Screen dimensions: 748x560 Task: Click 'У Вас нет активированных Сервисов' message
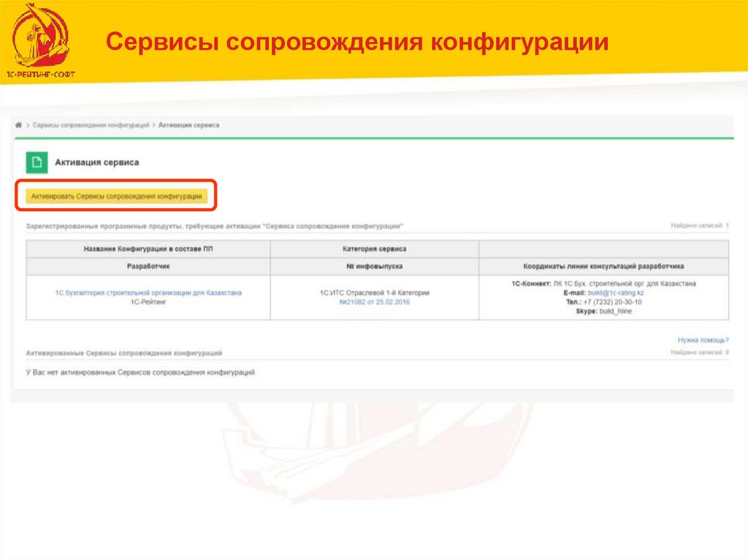point(140,372)
